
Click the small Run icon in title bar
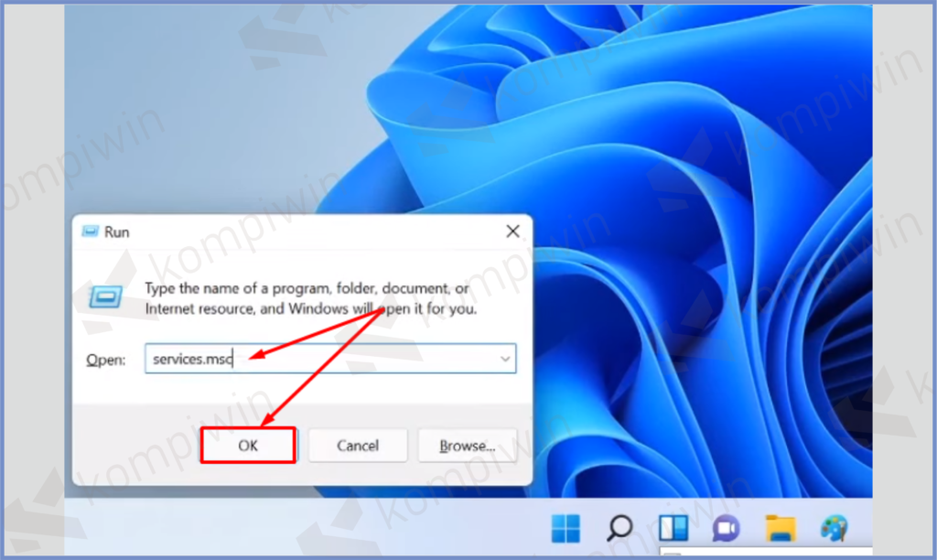point(91,232)
